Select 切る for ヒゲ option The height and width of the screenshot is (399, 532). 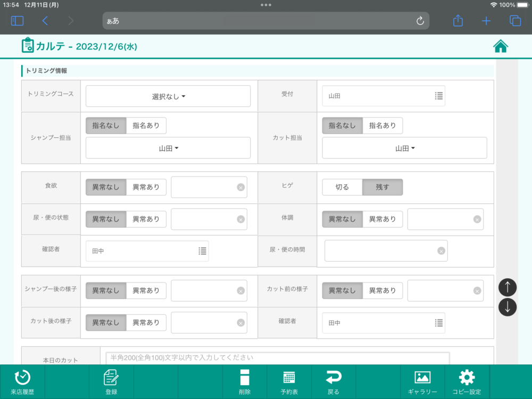[342, 187]
